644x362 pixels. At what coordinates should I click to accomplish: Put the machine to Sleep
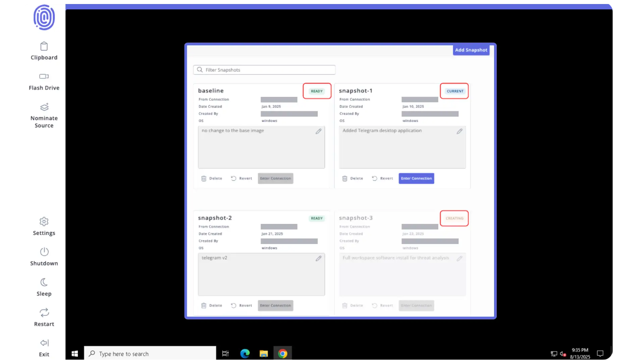(44, 287)
